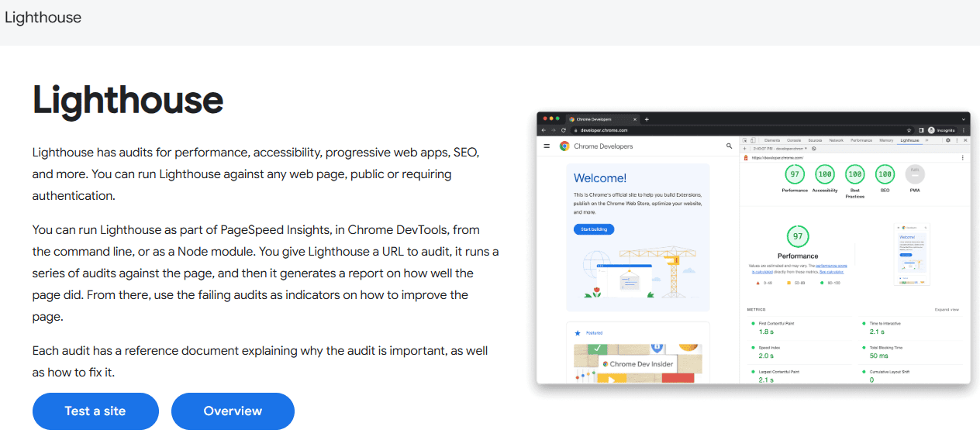Click the new tab plus icon

pyautogui.click(x=647, y=119)
